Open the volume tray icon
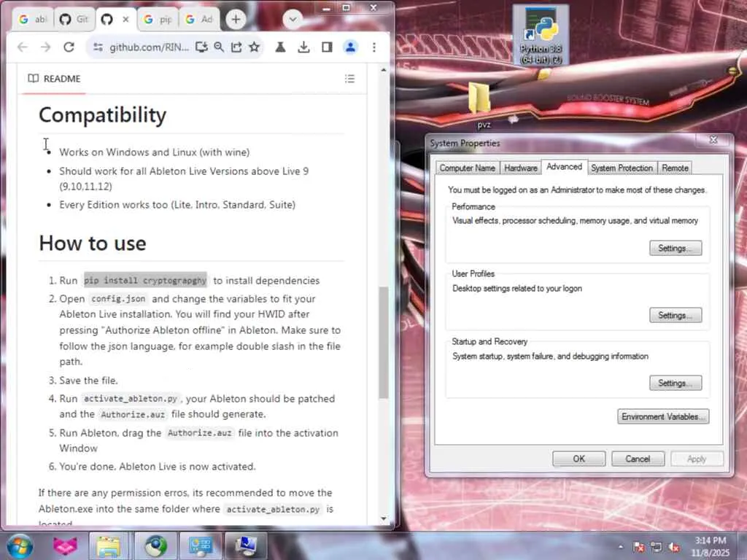747x560 pixels. 674,547
